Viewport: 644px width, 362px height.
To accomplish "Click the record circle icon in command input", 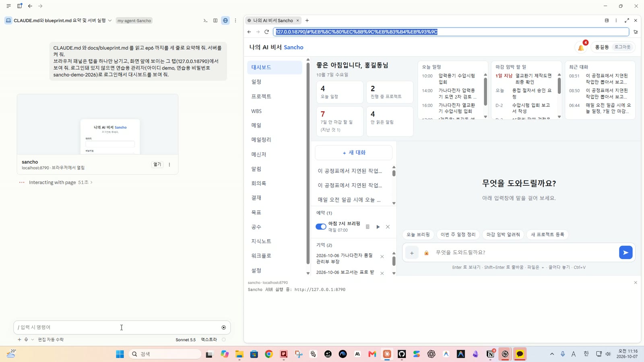I will click(224, 327).
